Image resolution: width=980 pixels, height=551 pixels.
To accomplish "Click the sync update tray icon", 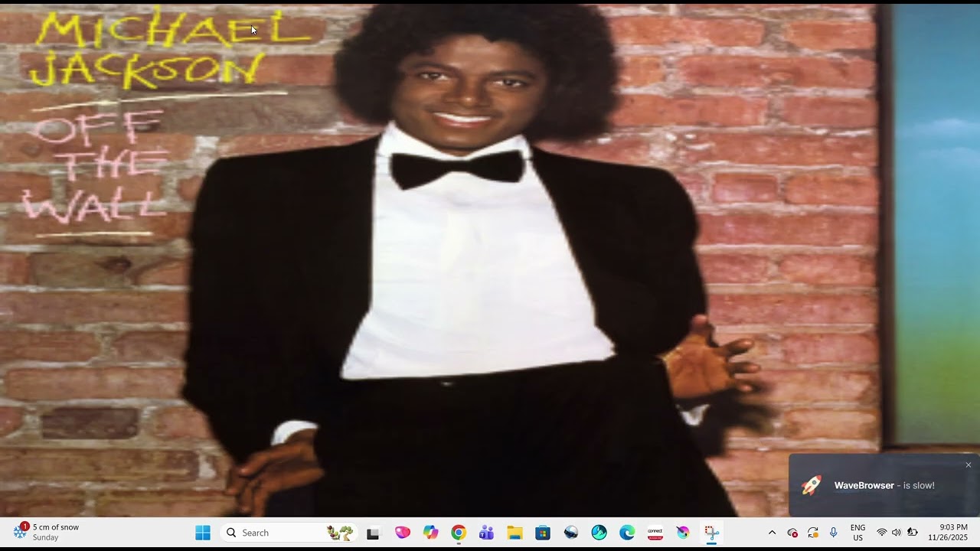I will [813, 533].
